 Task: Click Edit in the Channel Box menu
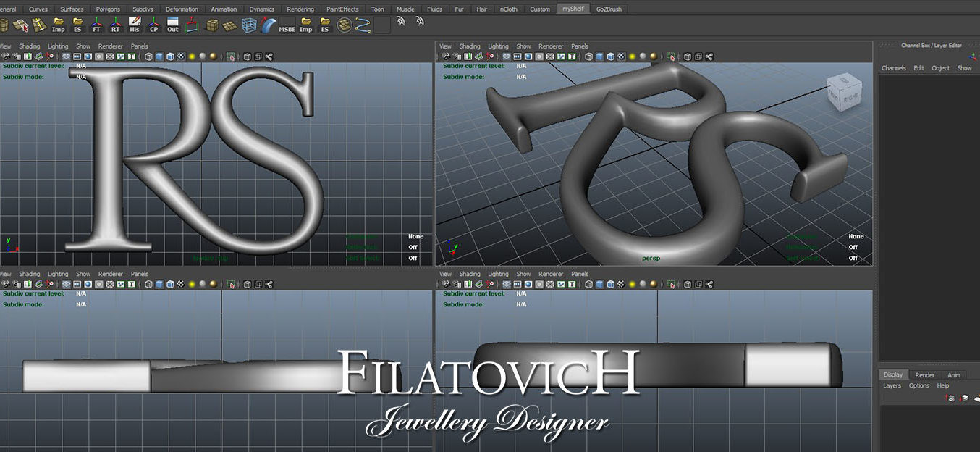click(918, 68)
